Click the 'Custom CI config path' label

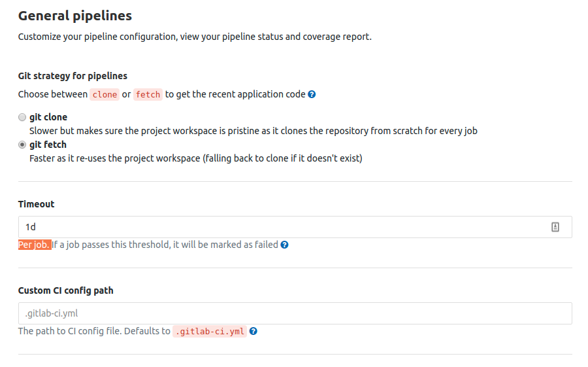65,290
